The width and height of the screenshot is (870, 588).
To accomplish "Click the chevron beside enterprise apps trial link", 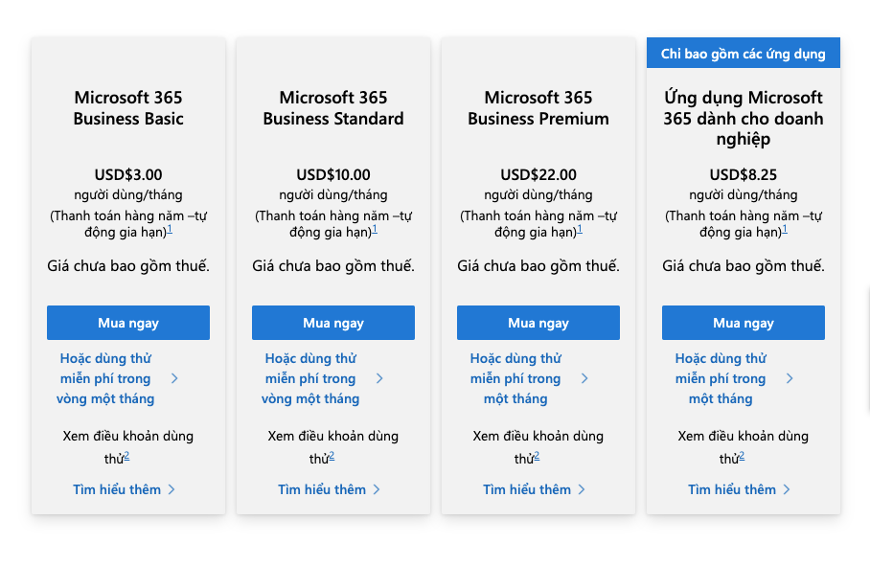I will pyautogui.click(x=790, y=378).
